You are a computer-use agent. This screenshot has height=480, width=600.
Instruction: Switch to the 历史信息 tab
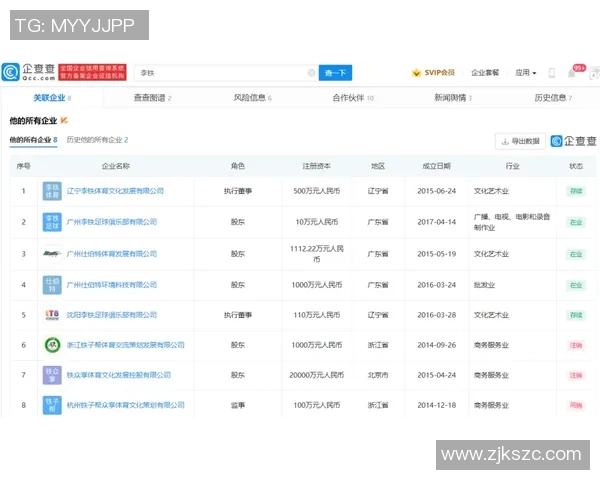click(x=553, y=98)
